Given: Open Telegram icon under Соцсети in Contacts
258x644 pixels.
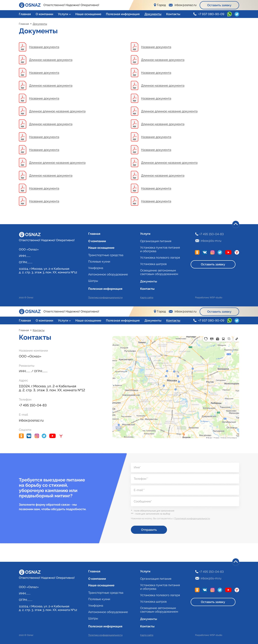Looking at the screenshot, I should (x=44, y=436).
